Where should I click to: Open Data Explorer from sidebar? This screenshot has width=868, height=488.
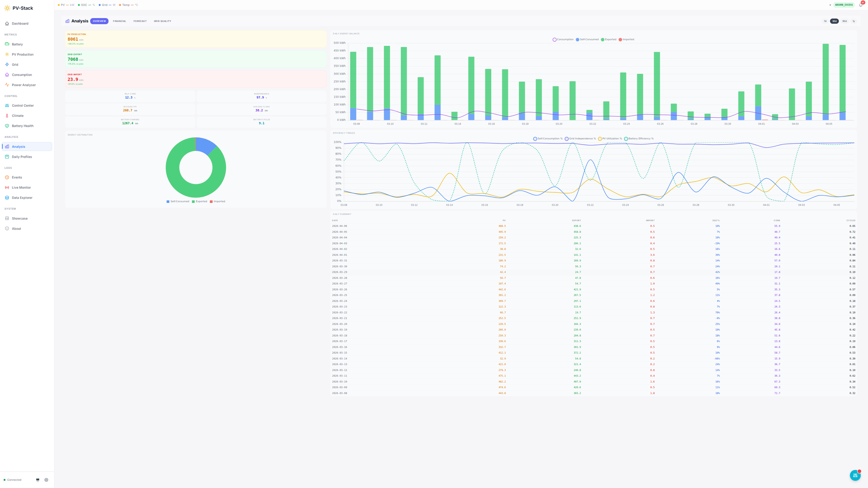tap(22, 198)
